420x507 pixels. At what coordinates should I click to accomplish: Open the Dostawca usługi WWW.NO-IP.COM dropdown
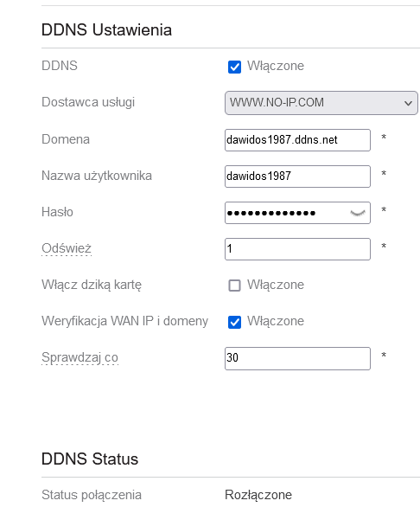point(321,103)
